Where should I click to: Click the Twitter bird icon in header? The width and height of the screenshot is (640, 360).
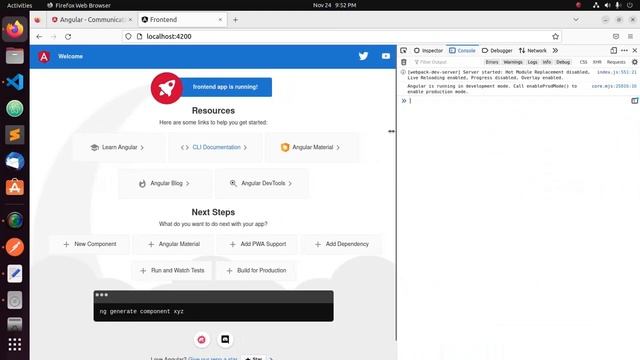[x=363, y=56]
